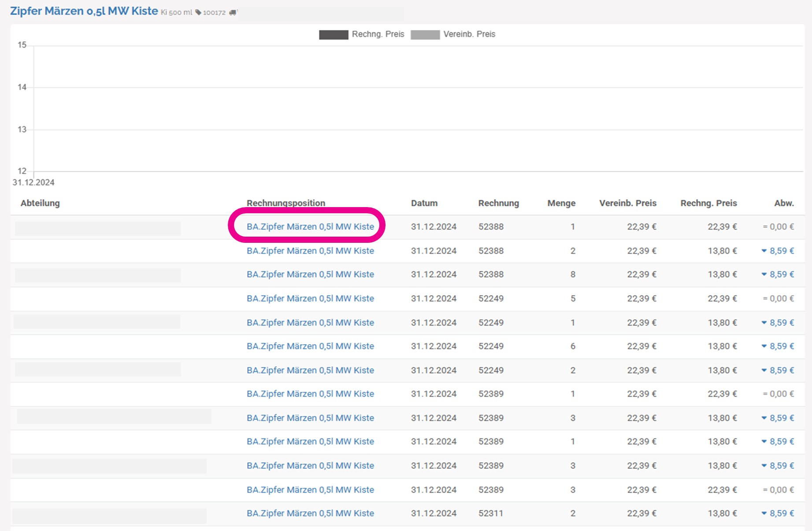Viewport: 812px width, 531px height.
Task: Open the BA.Zipfer Märzen link for invoice 52249 quantity 1
Action: click(x=310, y=323)
